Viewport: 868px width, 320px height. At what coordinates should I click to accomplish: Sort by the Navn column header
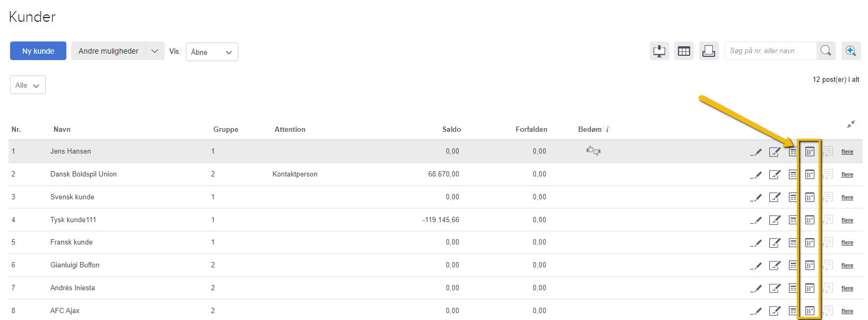[62, 129]
